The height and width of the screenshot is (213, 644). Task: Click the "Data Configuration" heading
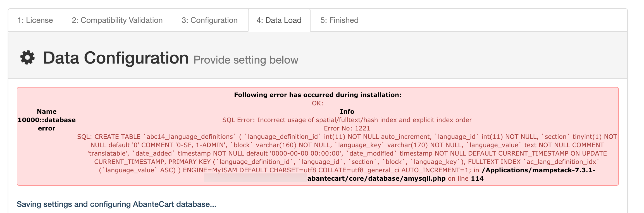pos(116,57)
